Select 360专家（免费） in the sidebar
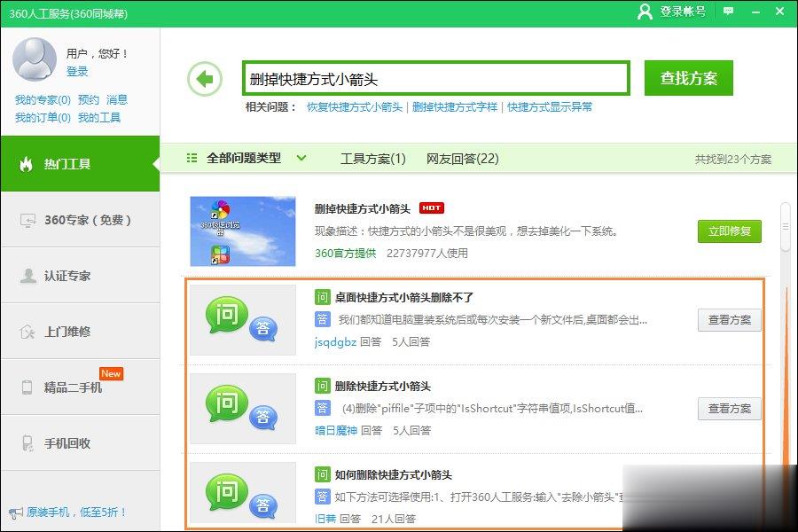Image resolution: width=798 pixels, height=532 pixels. [80, 220]
